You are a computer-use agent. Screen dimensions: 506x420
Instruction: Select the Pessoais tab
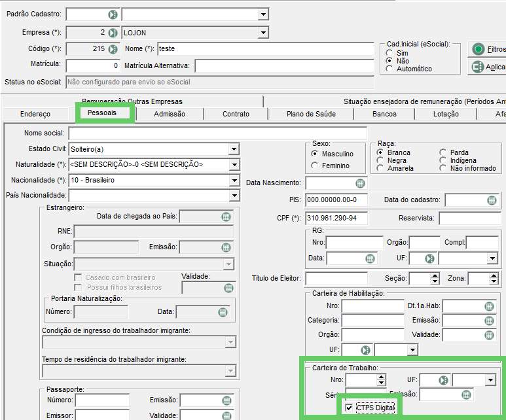pyautogui.click(x=102, y=113)
